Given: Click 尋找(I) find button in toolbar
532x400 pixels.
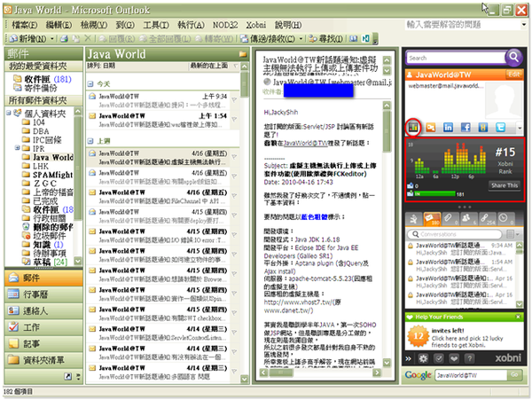Looking at the screenshot, I should click(x=325, y=39).
